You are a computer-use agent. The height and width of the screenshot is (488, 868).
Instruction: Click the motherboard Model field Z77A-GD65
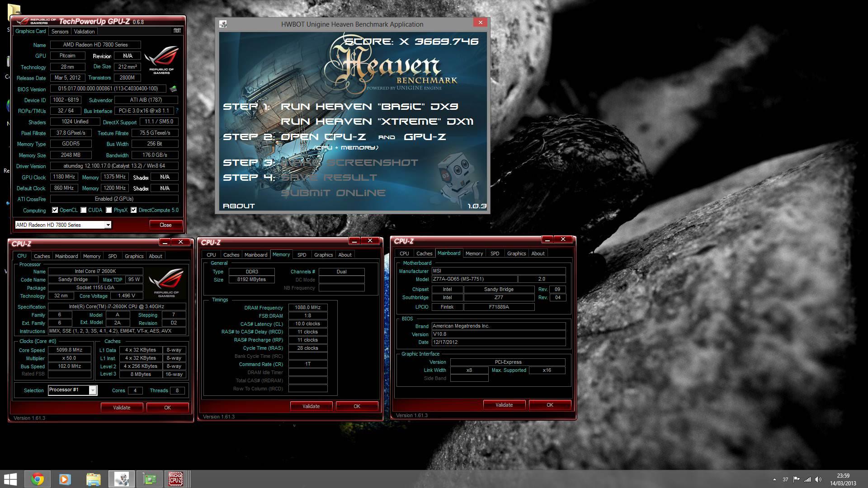pyautogui.click(x=474, y=279)
